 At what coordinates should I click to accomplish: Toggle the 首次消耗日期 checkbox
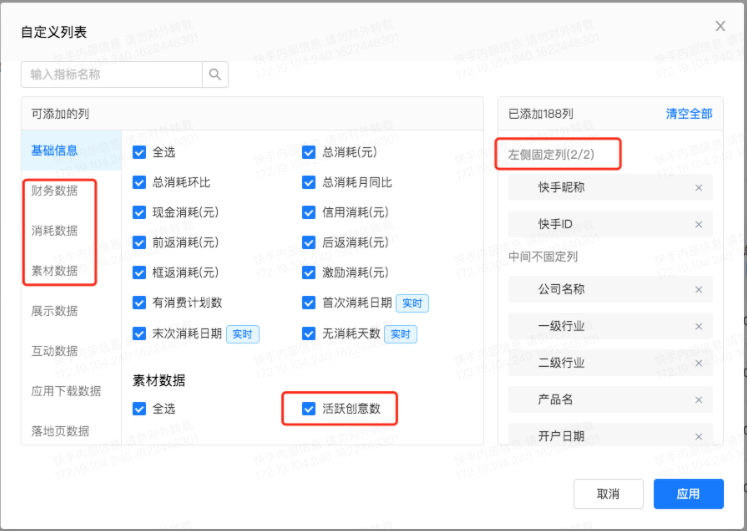click(x=309, y=303)
